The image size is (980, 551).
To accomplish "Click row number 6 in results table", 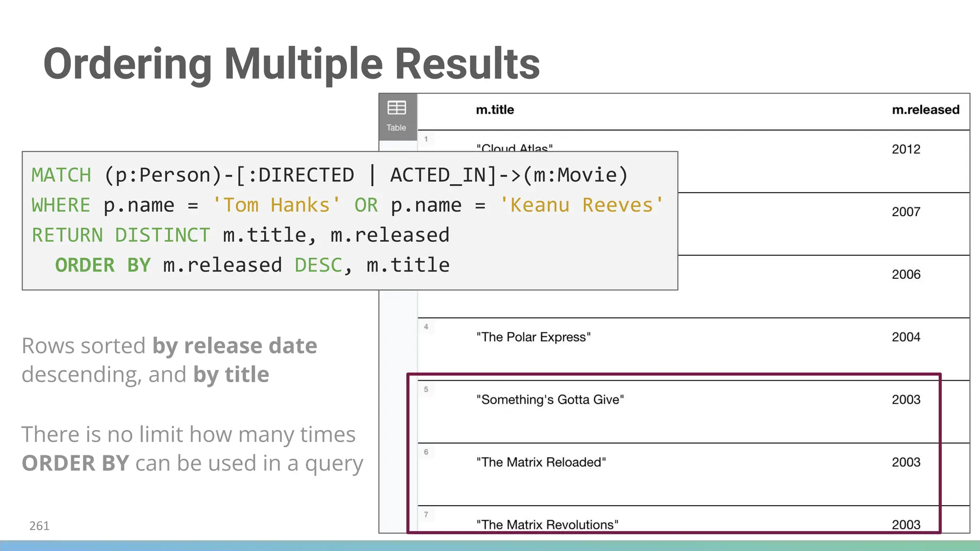I will tap(426, 452).
